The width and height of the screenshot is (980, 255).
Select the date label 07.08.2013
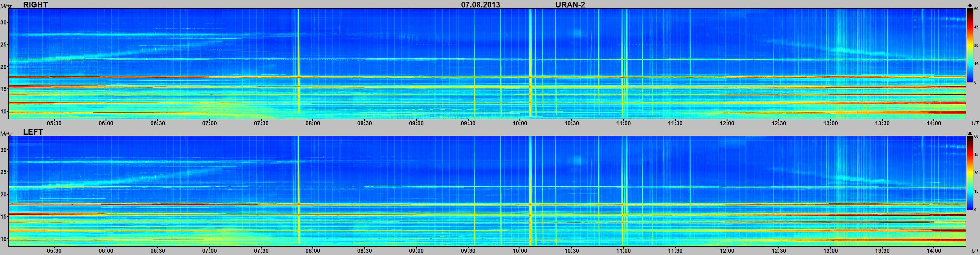480,5
